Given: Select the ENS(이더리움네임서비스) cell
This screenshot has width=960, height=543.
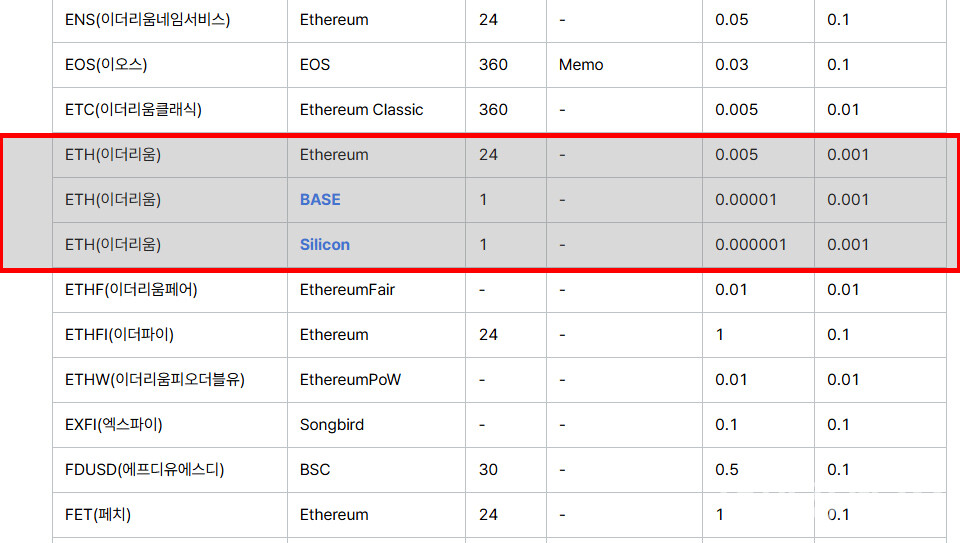Looking at the screenshot, I should click(147, 20).
